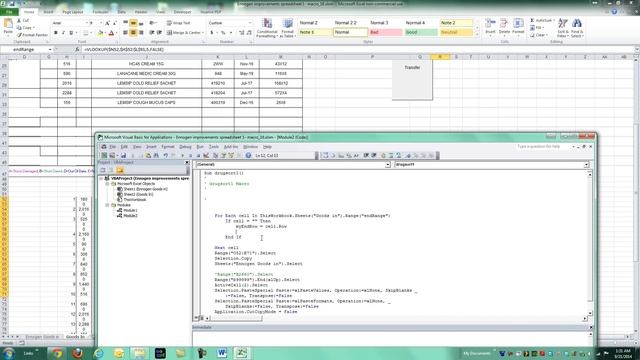Open the Tools menu in VBA editor

[x=214, y=147]
